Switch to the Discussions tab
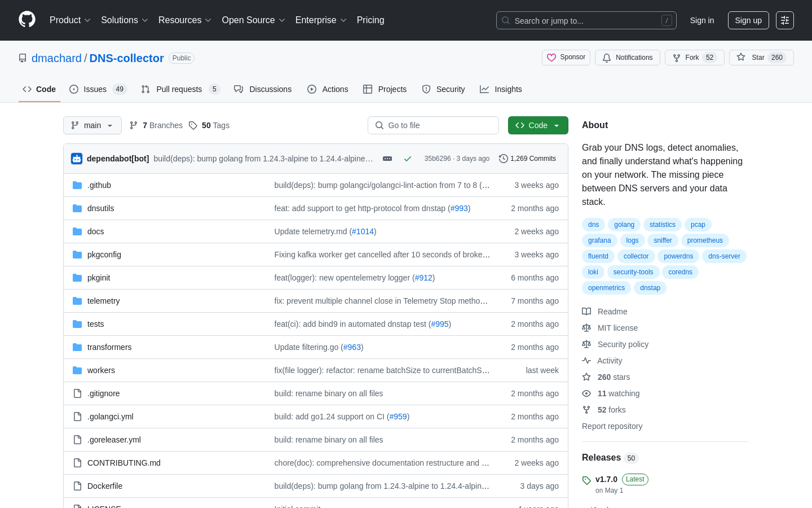This screenshot has width=812, height=508. pos(263,89)
